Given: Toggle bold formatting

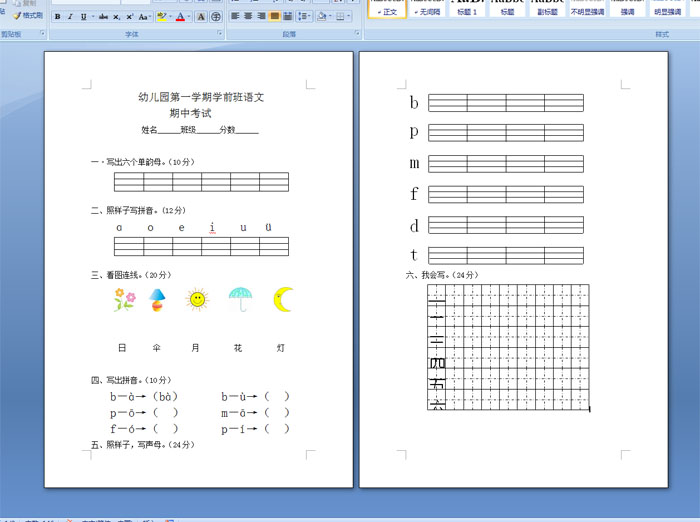Looking at the screenshot, I should (58, 17).
